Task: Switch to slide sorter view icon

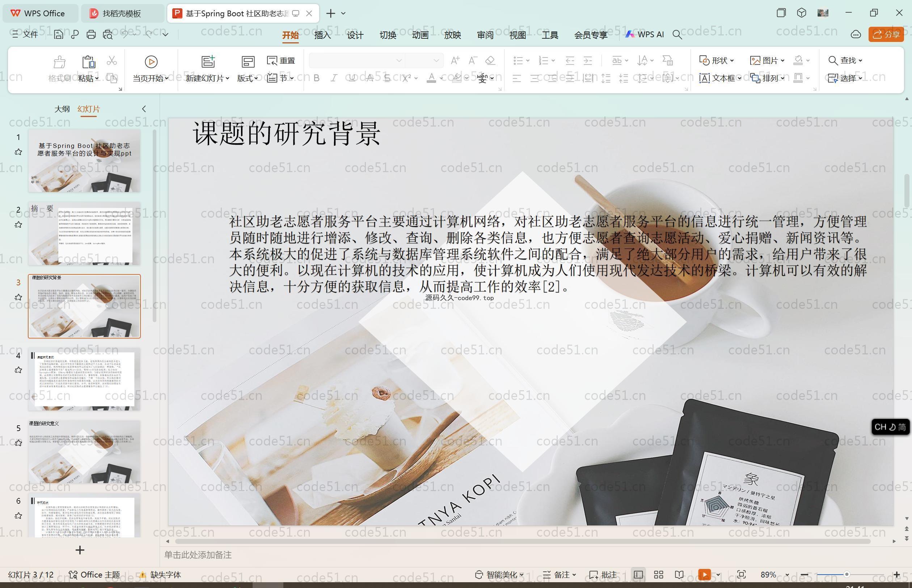Action: pyautogui.click(x=658, y=575)
